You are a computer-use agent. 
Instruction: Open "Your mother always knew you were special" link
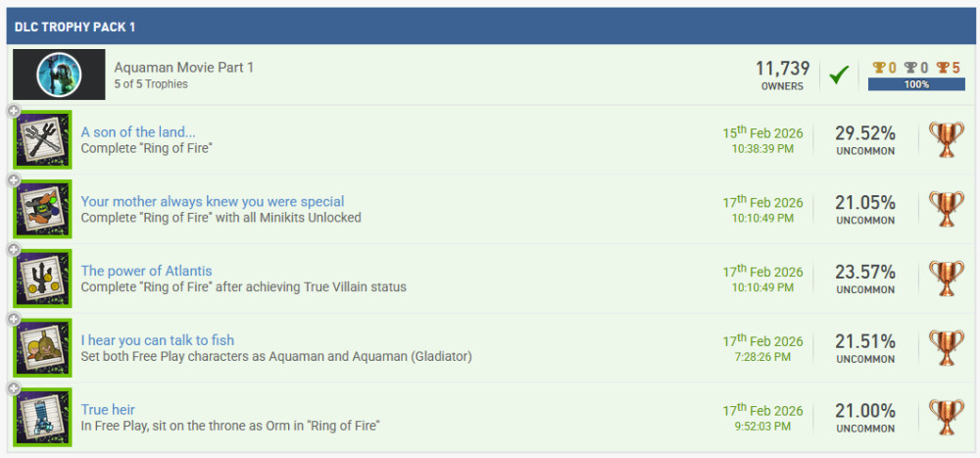click(x=213, y=202)
